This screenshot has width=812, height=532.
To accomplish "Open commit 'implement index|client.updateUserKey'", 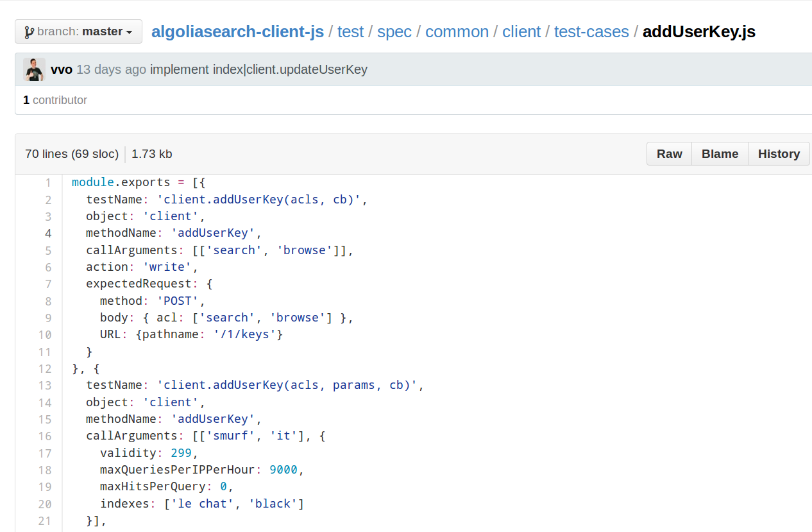I will (258, 69).
